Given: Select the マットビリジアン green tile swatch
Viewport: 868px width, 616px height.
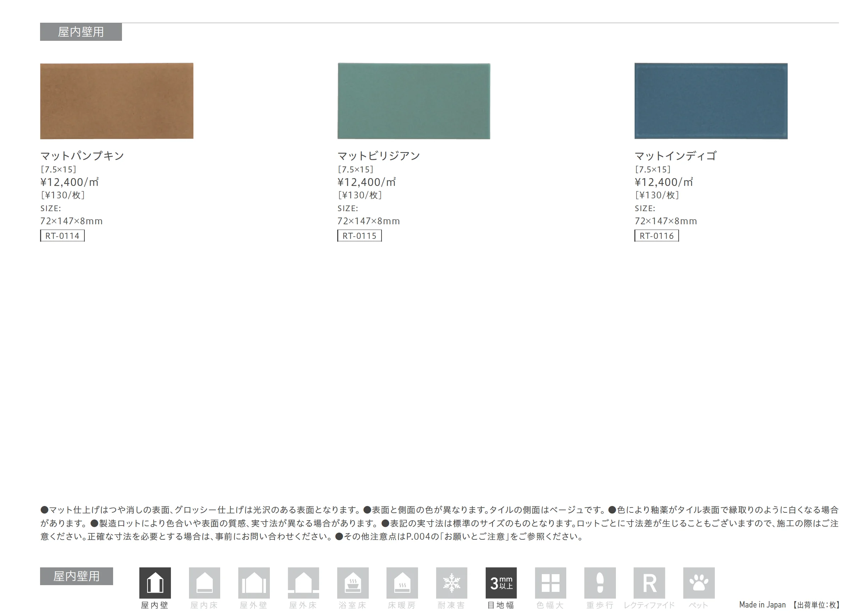Looking at the screenshot, I should pyautogui.click(x=414, y=101).
